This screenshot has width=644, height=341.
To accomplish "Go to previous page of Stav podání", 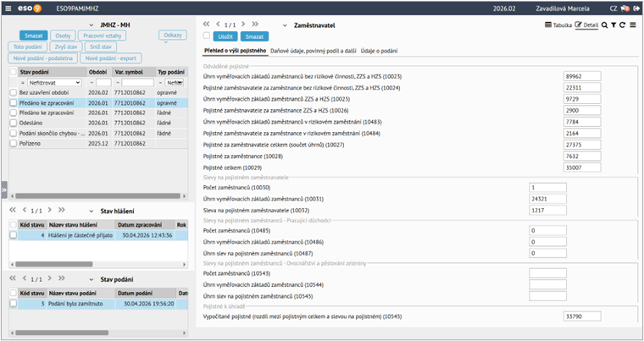I will (x=25, y=278).
